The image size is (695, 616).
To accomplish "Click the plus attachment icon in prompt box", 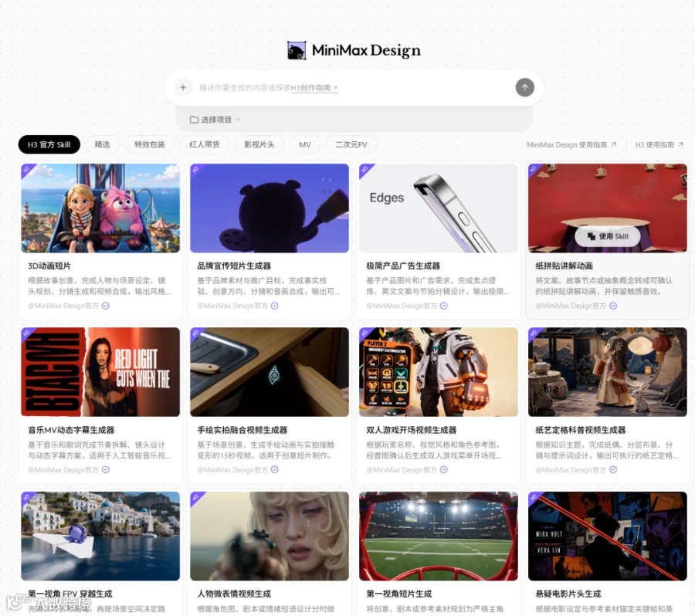I will (183, 87).
